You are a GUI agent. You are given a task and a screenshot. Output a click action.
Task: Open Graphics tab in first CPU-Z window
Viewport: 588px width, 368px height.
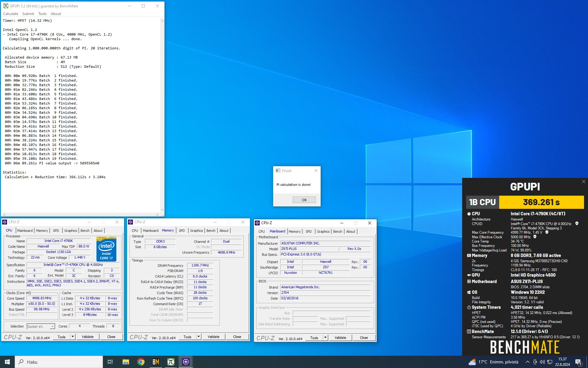click(71, 231)
